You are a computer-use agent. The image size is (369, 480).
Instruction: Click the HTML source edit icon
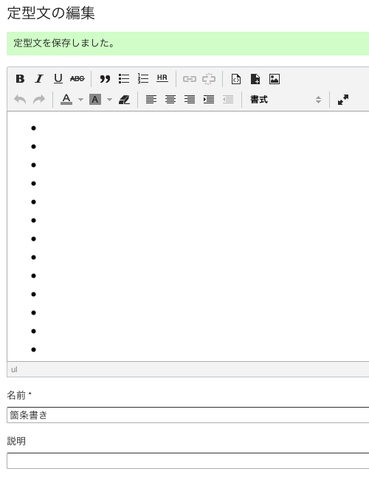tap(236, 79)
